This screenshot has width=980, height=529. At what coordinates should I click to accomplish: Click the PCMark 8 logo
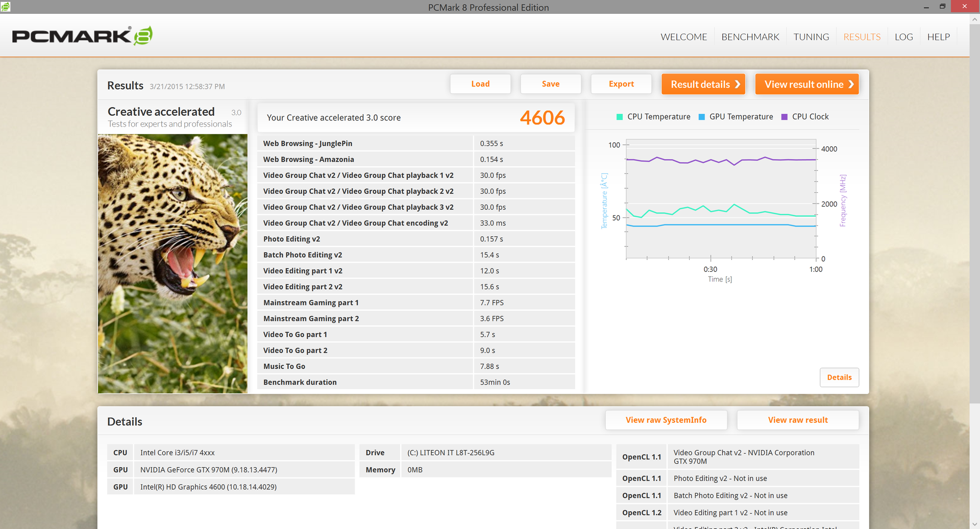click(82, 36)
